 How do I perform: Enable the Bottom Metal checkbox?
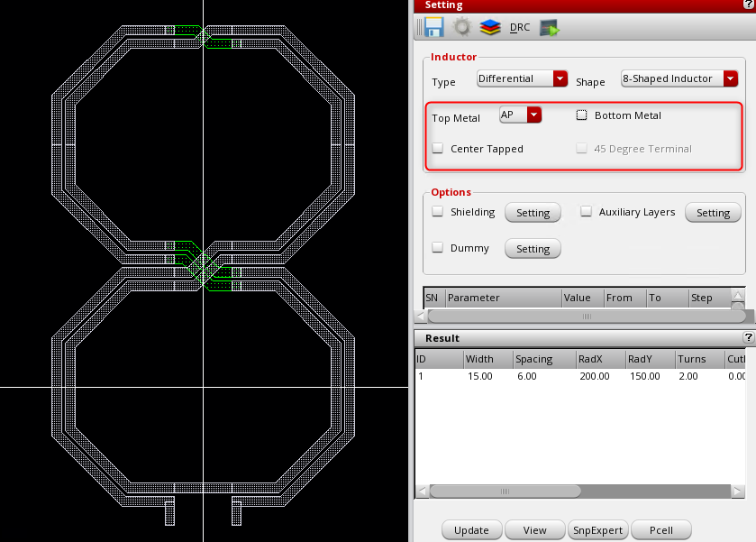coord(582,115)
